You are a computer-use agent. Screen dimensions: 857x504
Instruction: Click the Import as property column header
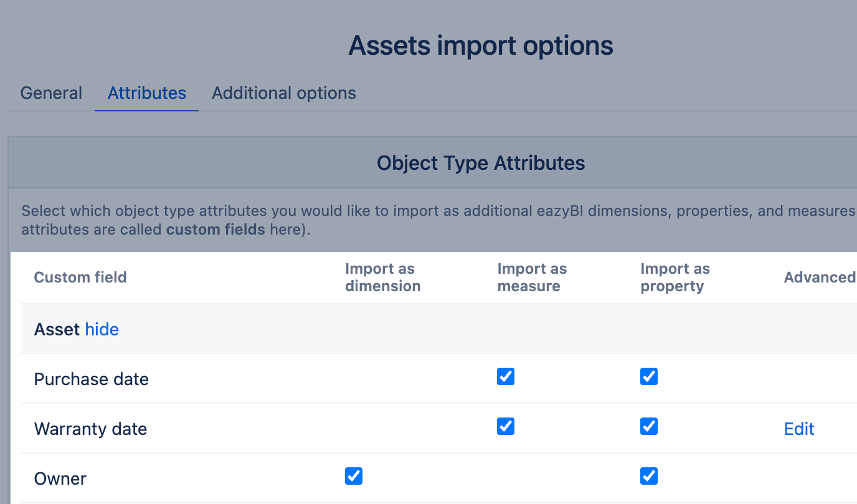click(x=675, y=278)
